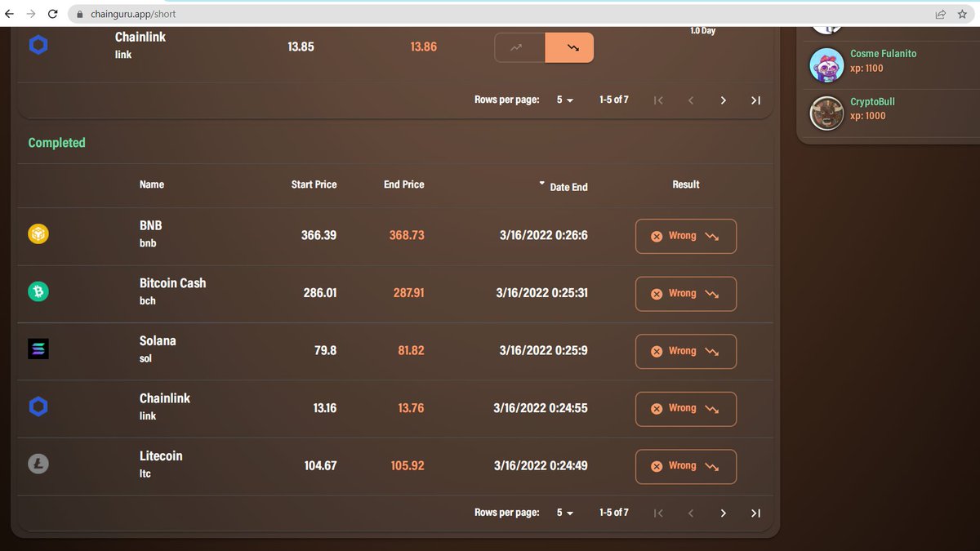Click Litecoin end price 105.92
980x551 pixels.
click(x=408, y=465)
